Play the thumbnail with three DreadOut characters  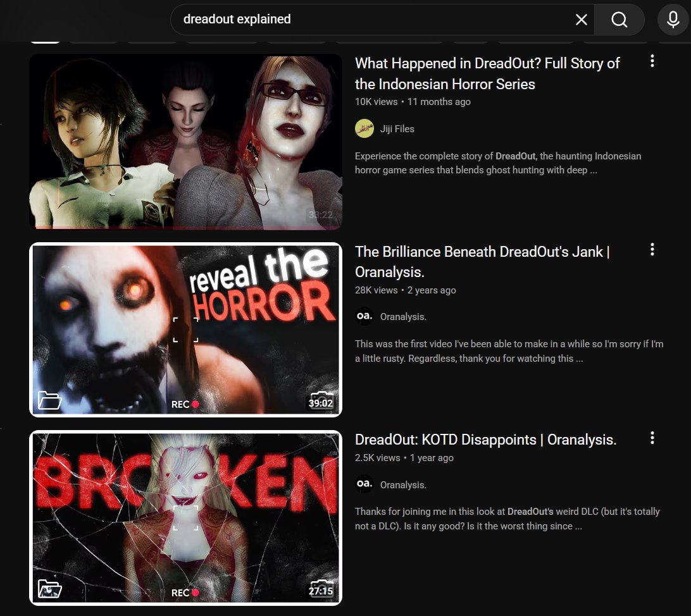tap(185, 141)
